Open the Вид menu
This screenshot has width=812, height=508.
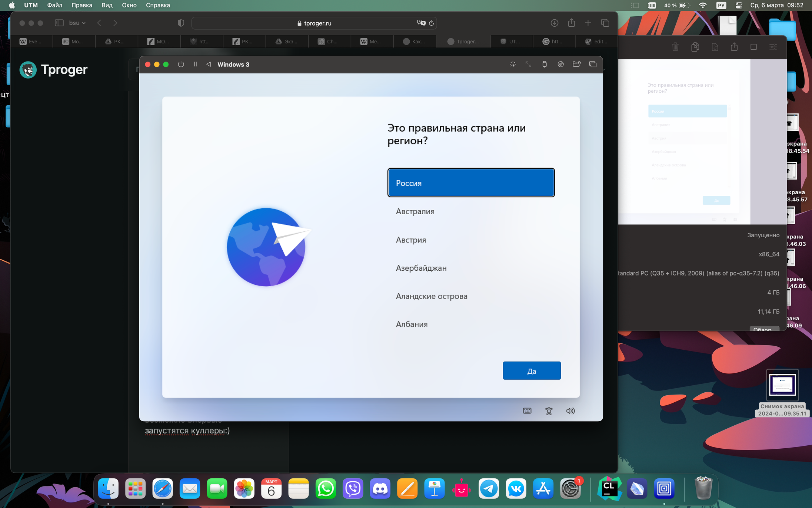click(x=107, y=5)
